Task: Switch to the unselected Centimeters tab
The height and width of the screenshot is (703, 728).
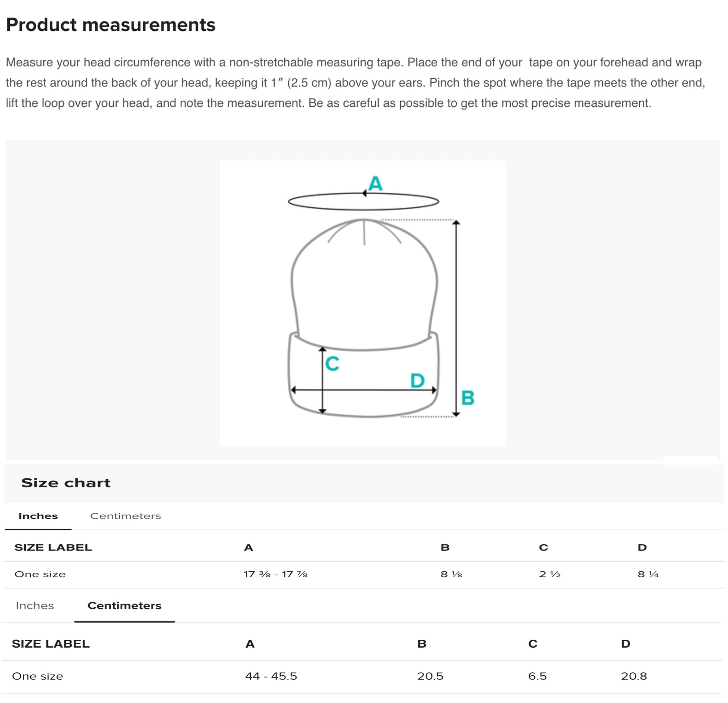Action: click(x=125, y=516)
